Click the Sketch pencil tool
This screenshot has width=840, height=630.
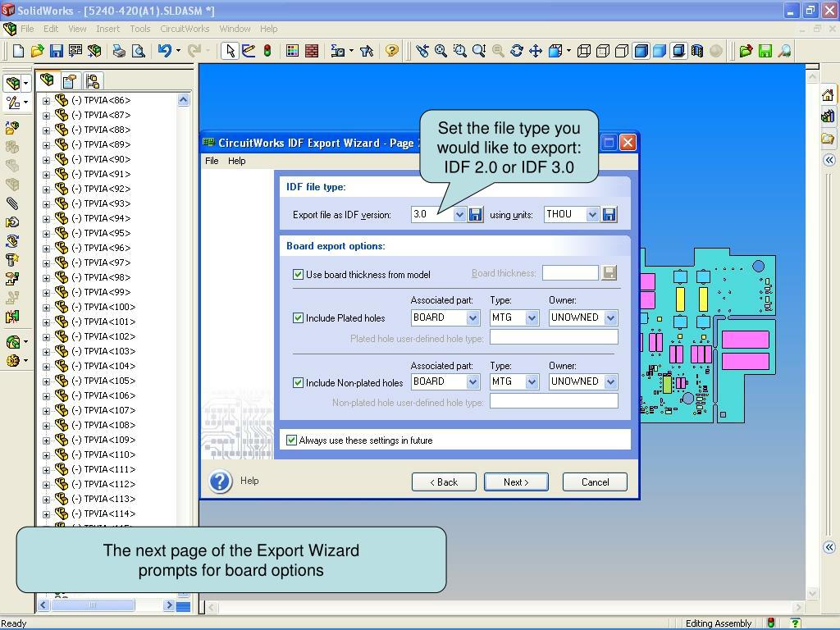pos(249,51)
